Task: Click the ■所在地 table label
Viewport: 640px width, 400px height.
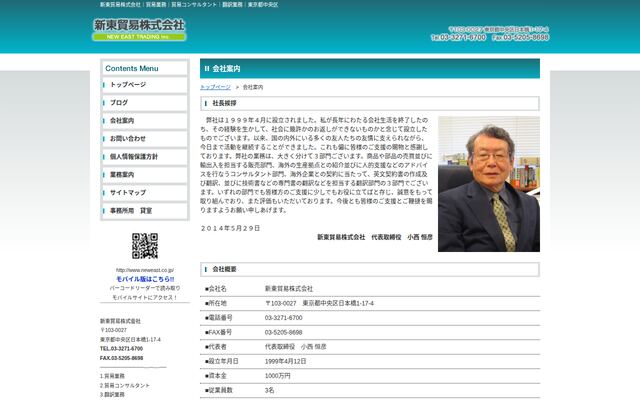Action: [216, 303]
